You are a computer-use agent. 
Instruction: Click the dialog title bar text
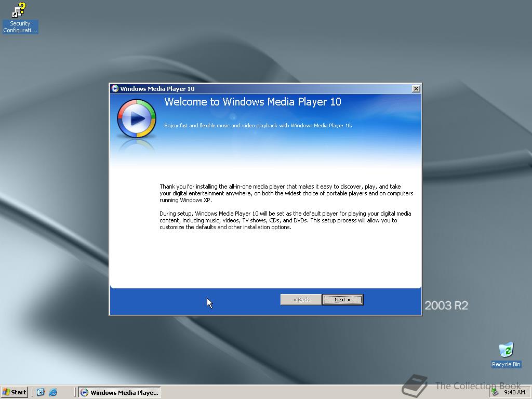point(157,89)
